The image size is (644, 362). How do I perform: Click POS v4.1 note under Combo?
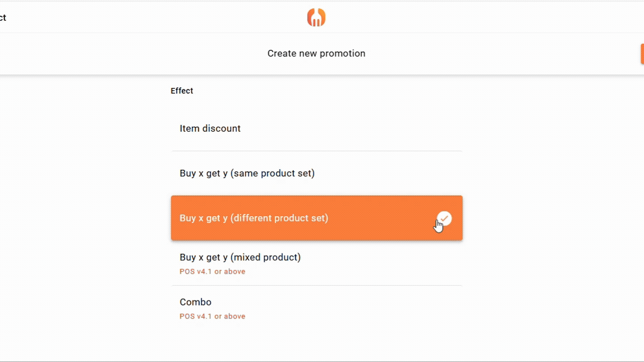pos(212,317)
